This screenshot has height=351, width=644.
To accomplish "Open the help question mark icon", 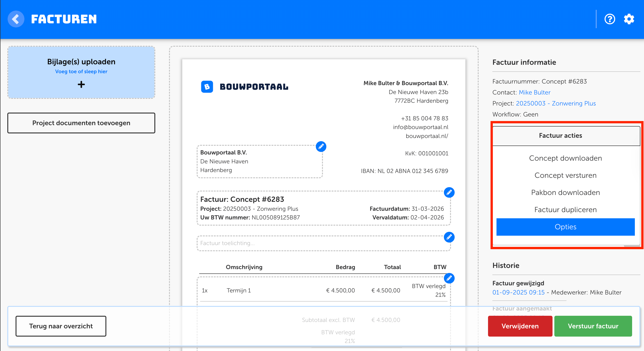I will click(610, 19).
